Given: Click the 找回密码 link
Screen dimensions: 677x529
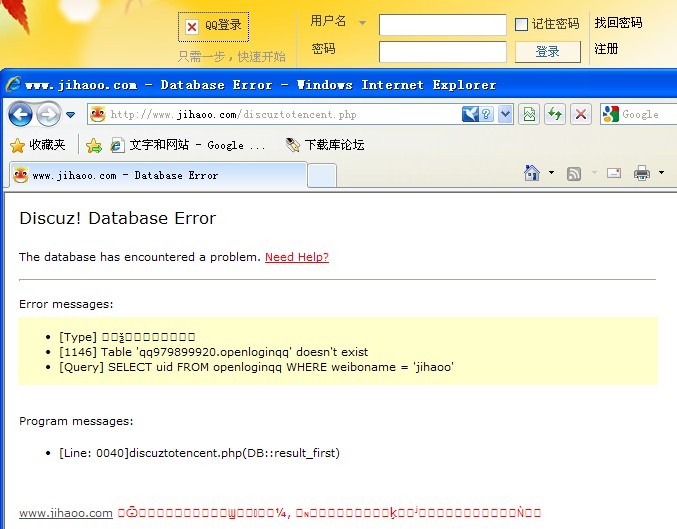Looking at the screenshot, I should pos(618,22).
